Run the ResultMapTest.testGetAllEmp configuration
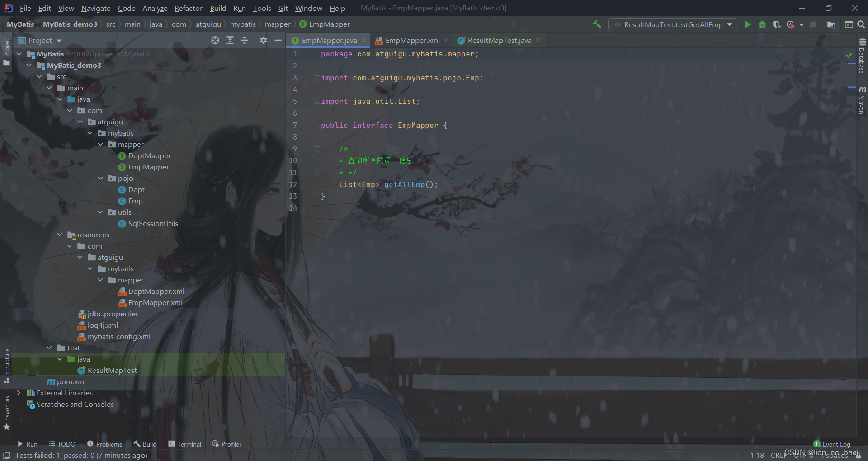 748,24
